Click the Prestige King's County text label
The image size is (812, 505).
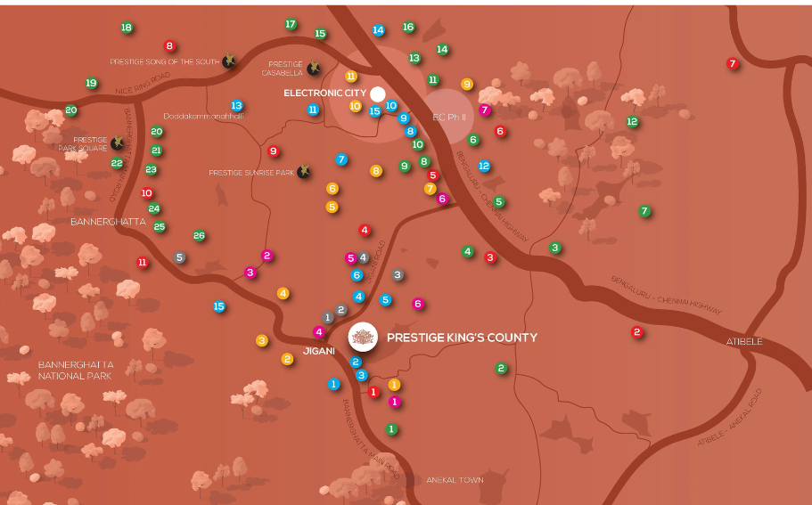click(x=462, y=338)
